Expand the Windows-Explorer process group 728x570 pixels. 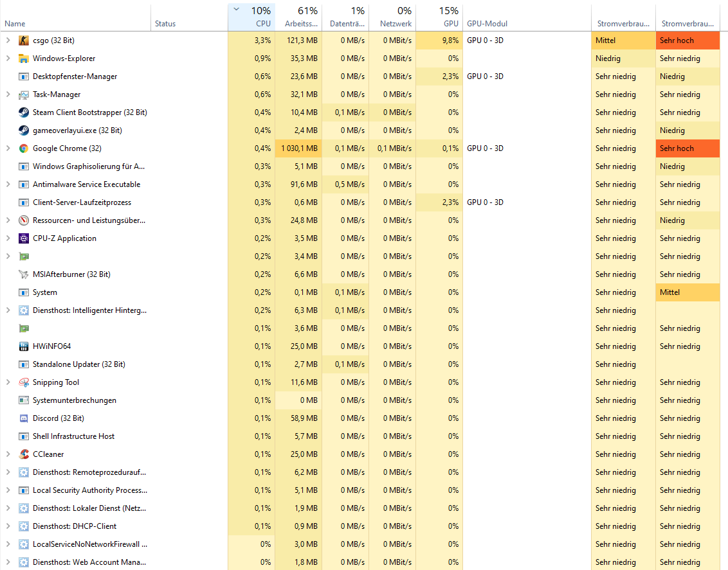pyautogui.click(x=8, y=58)
